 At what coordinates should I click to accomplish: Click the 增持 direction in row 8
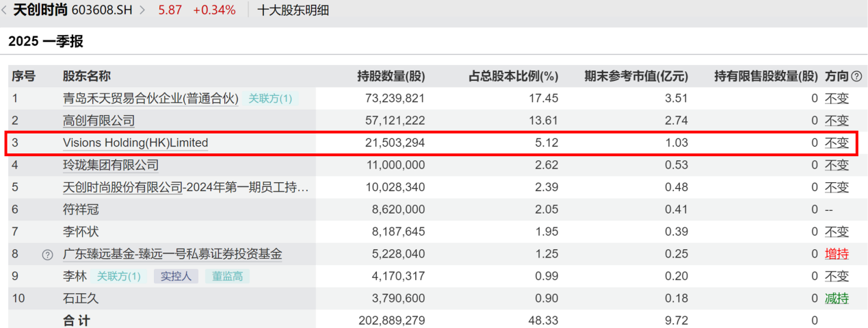coord(837,254)
